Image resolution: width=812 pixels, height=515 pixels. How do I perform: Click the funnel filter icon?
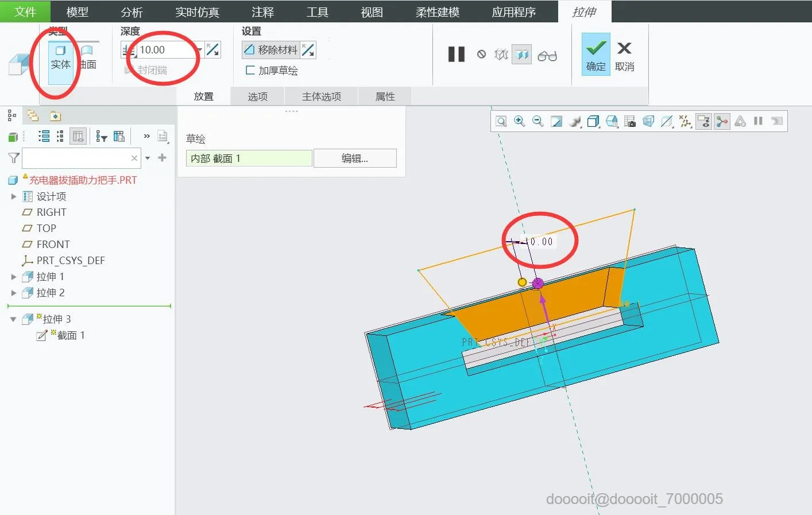point(14,158)
